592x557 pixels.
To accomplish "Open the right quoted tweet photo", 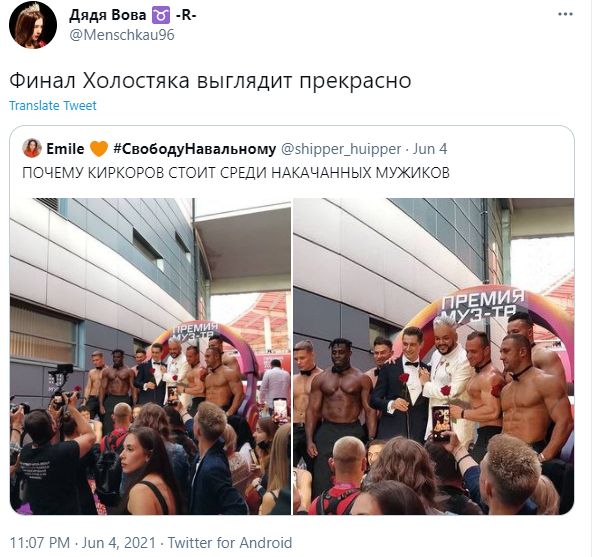I will 434,356.
